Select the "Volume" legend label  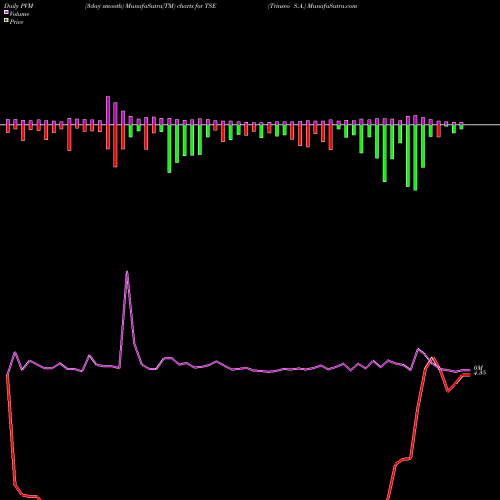click(19, 14)
